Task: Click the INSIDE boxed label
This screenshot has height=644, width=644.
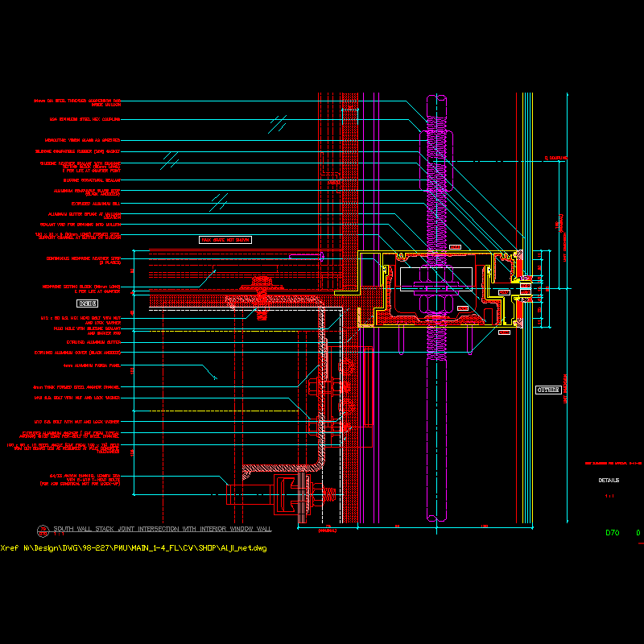Action: click(x=88, y=303)
